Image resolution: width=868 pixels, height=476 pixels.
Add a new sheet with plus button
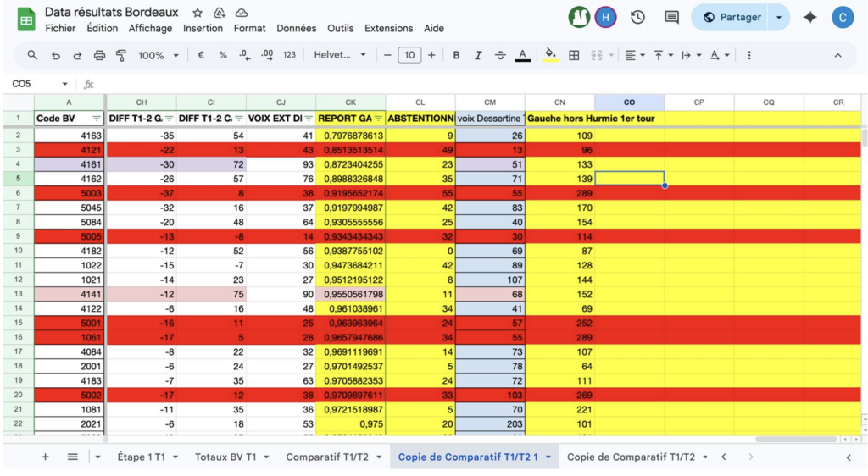point(46,457)
